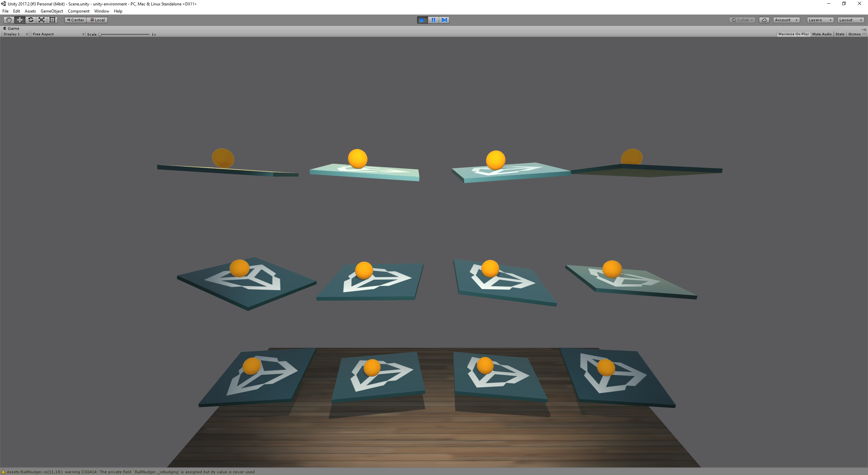Step forward one frame
Screen dimensions: 868x475
pos(444,20)
